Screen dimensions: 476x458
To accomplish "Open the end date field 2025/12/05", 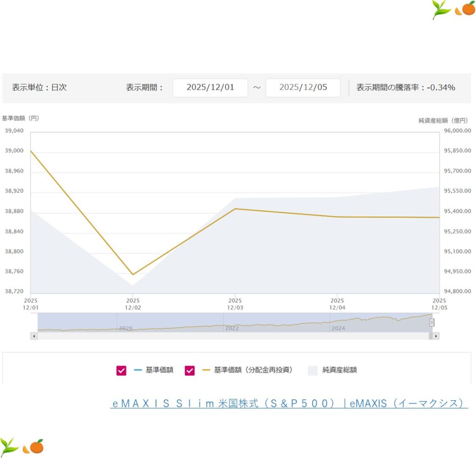I will click(303, 87).
